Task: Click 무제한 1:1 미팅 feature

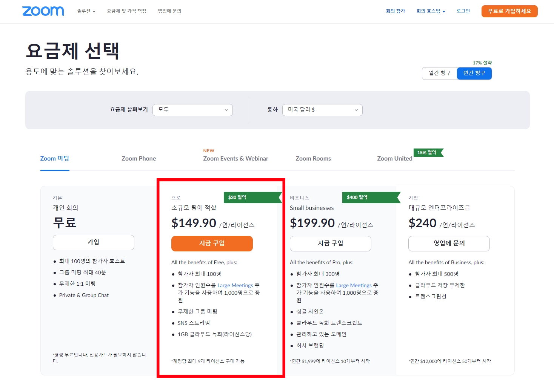Action: click(x=77, y=284)
